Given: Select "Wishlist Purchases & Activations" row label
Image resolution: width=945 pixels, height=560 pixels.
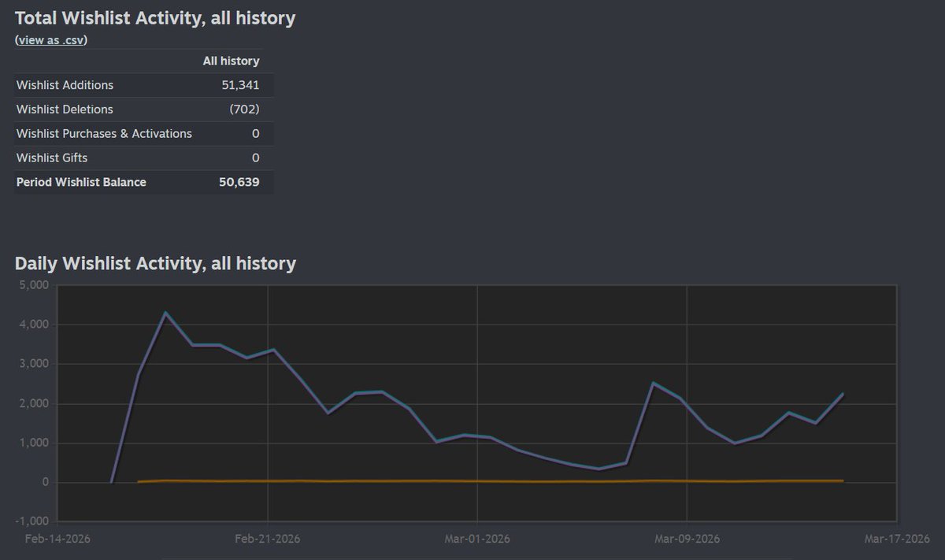Looking at the screenshot, I should point(104,134).
